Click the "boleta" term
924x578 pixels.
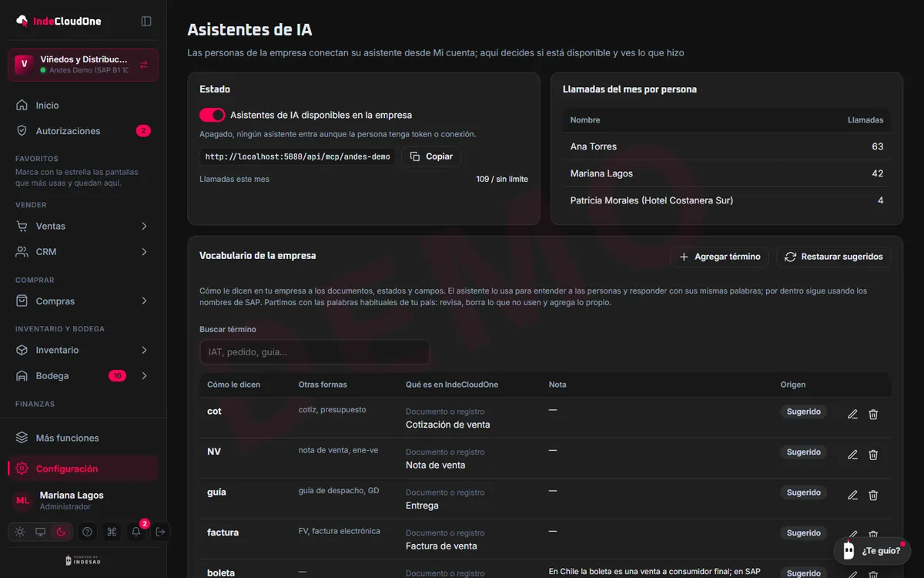(221, 573)
